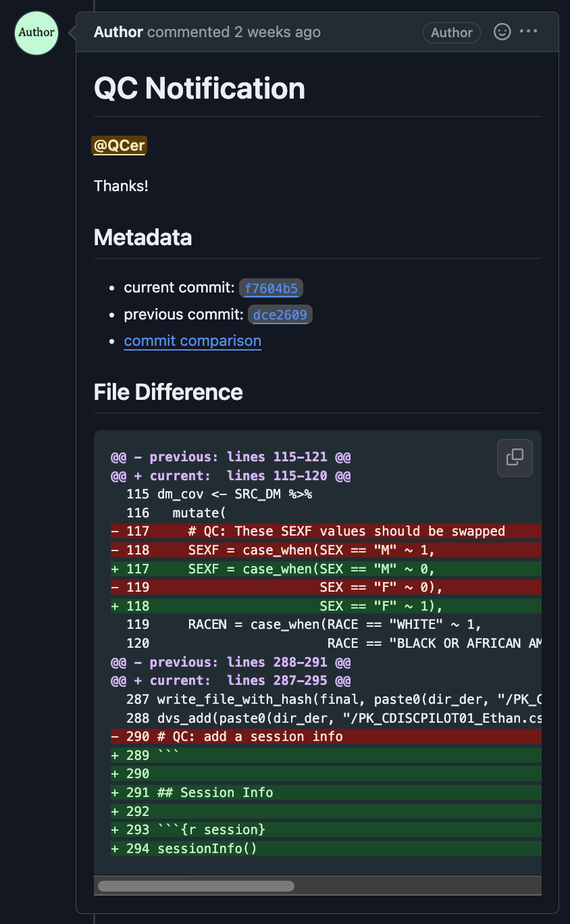
Task: Open the Author username link
Action: 118,32
